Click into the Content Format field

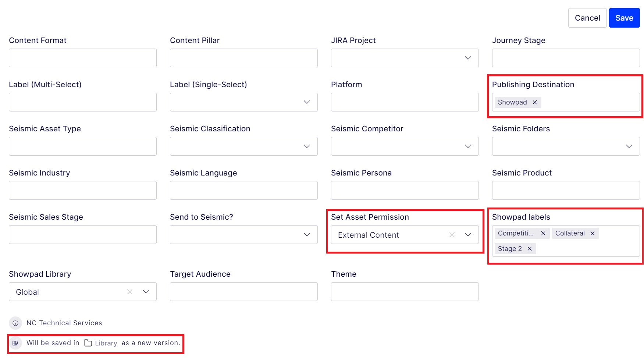point(83,58)
